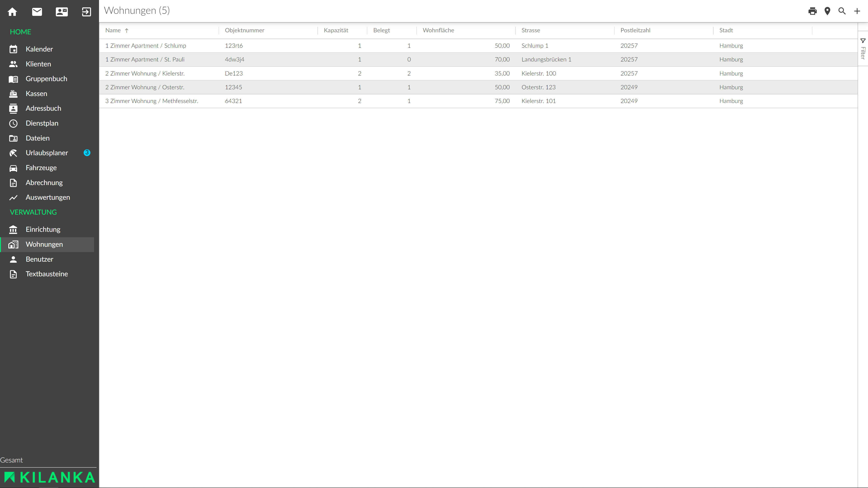The height and width of the screenshot is (488, 868).
Task: Click the print icon in header
Action: click(x=812, y=11)
